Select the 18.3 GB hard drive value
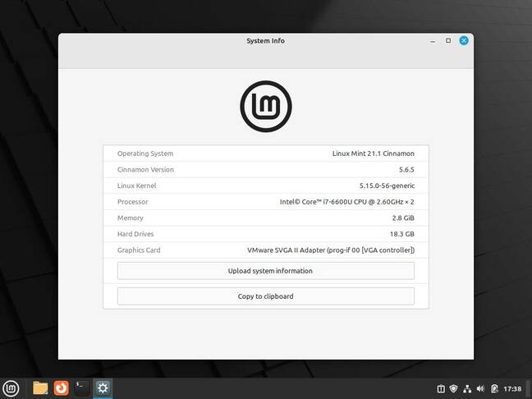 [x=402, y=234]
